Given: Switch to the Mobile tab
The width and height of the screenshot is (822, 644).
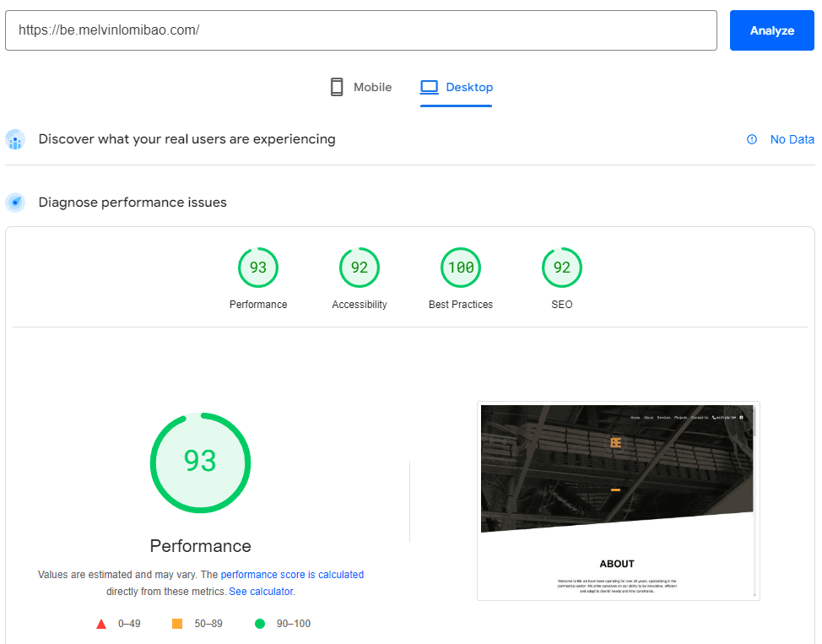Looking at the screenshot, I should (x=360, y=86).
